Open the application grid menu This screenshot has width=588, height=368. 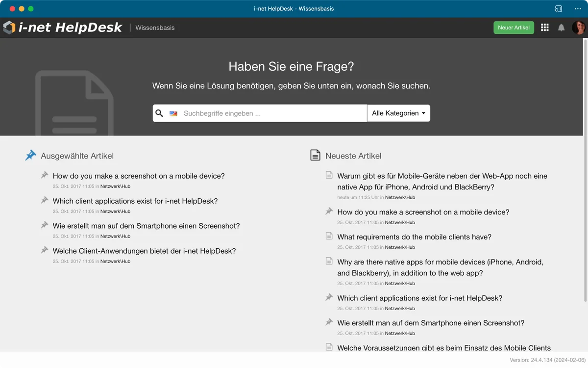[x=544, y=27]
